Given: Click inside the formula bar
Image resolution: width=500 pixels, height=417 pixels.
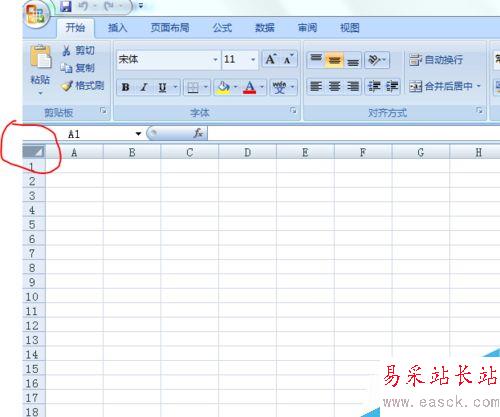Looking at the screenshot, I should [353, 134].
